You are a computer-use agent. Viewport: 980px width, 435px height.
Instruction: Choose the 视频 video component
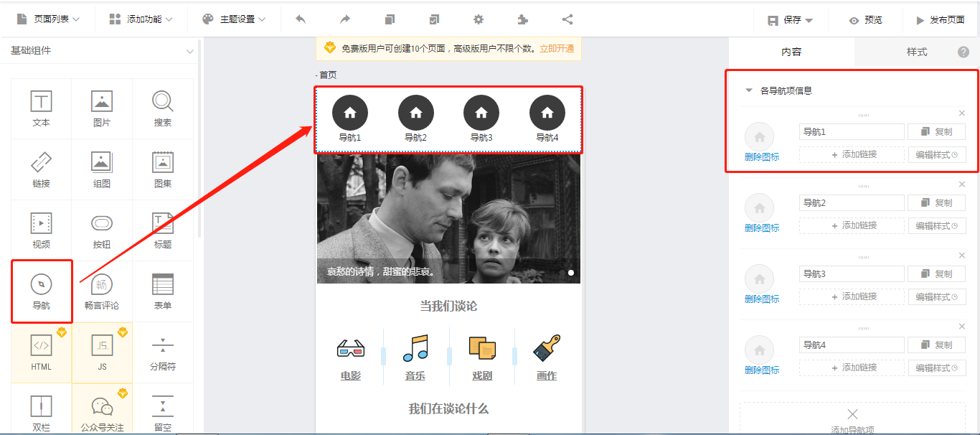point(42,230)
